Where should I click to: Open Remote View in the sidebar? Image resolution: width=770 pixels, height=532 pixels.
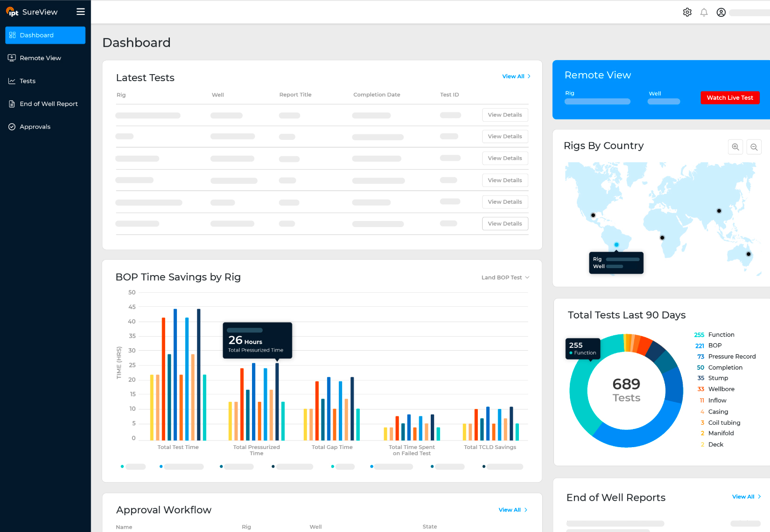(x=40, y=58)
